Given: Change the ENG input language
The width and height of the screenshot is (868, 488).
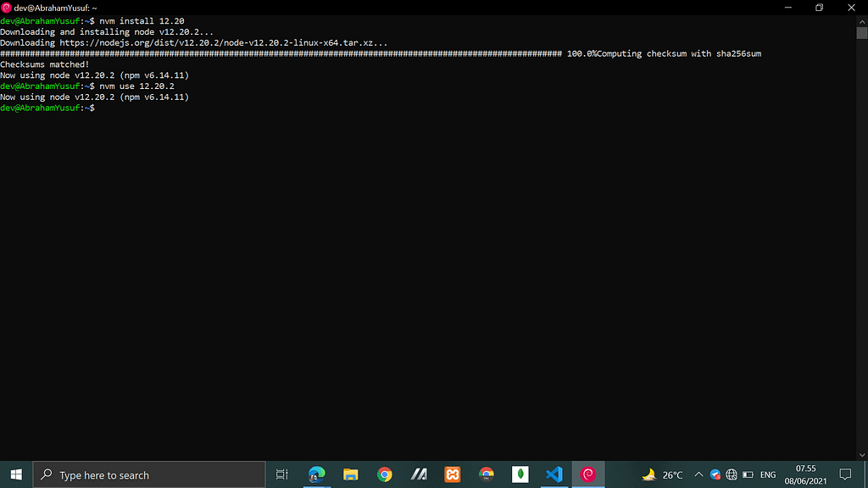Looking at the screenshot, I should pos(768,474).
